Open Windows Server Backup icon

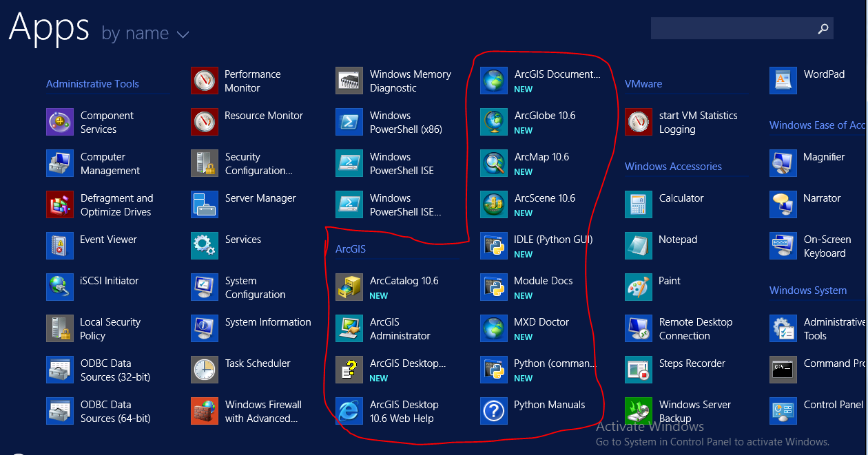[x=639, y=412]
